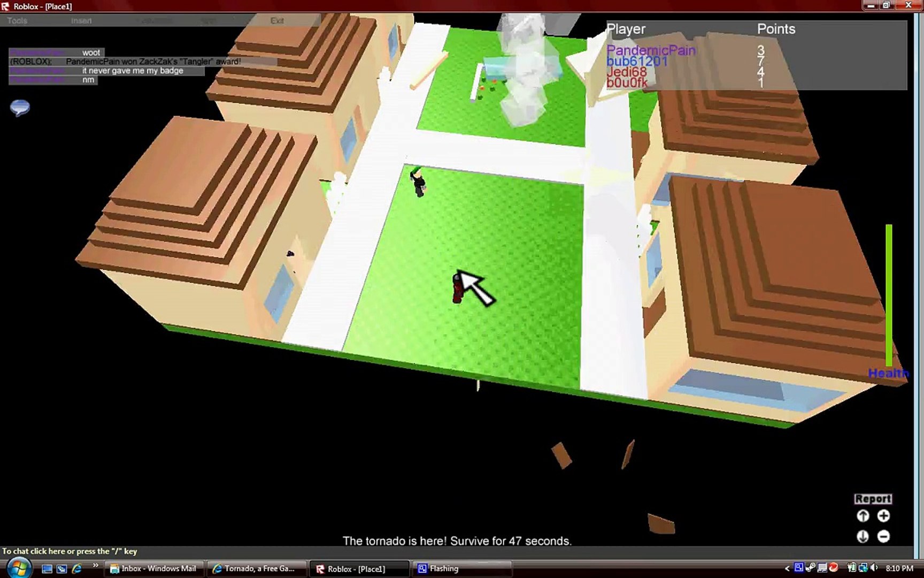Click the Roblox logo in title bar
Screen dimensions: 924x578
[x=5, y=6]
